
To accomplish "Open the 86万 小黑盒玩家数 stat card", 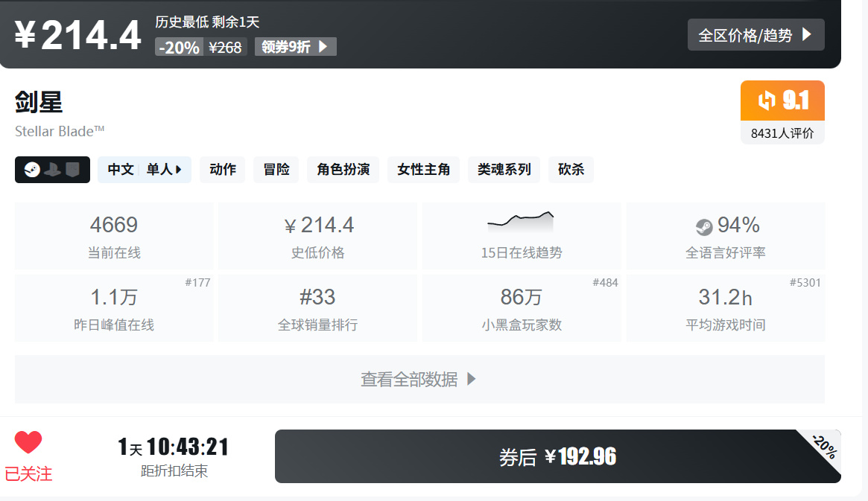I will point(522,308).
